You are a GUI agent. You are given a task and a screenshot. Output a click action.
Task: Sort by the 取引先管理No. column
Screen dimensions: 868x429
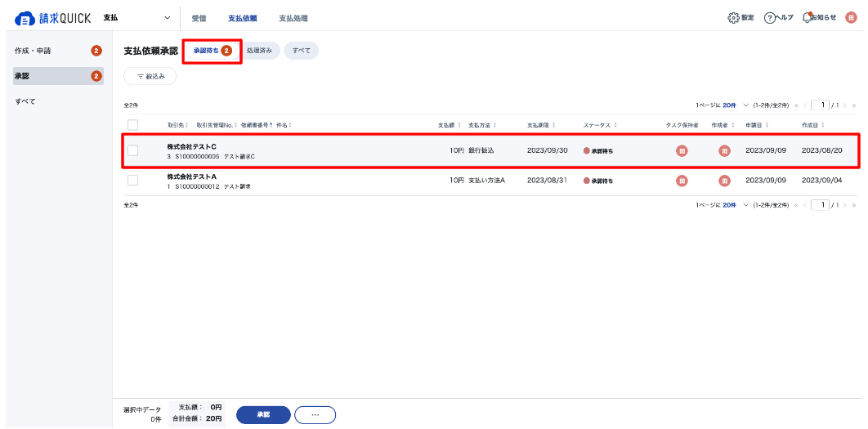tap(217, 125)
